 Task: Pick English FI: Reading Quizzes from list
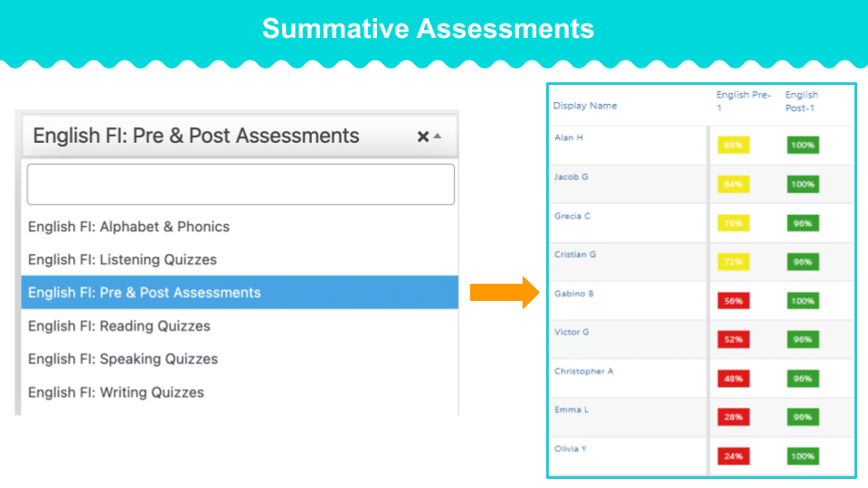coord(119,326)
